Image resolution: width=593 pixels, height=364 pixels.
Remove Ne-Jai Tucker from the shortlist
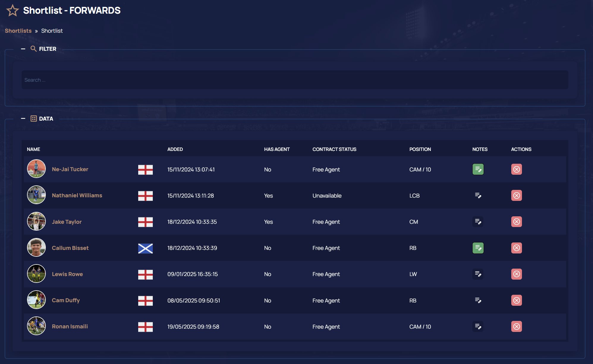point(516,169)
